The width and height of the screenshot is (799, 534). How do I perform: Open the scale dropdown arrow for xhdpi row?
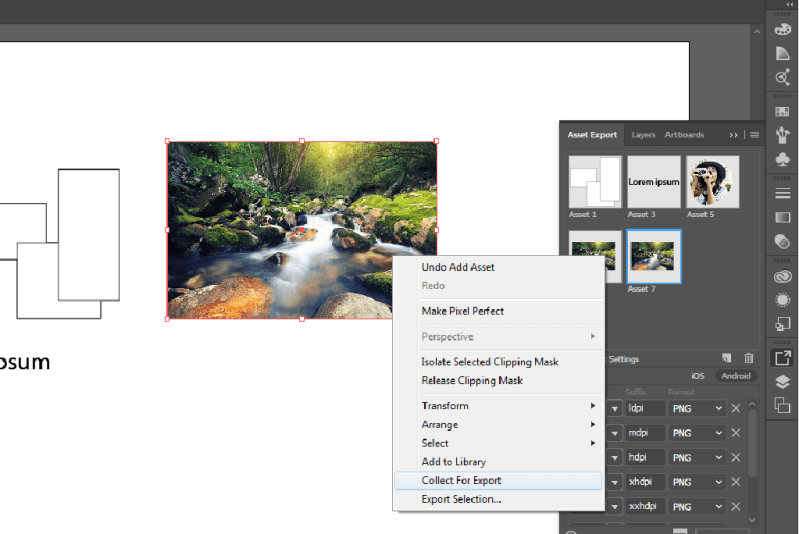click(615, 482)
